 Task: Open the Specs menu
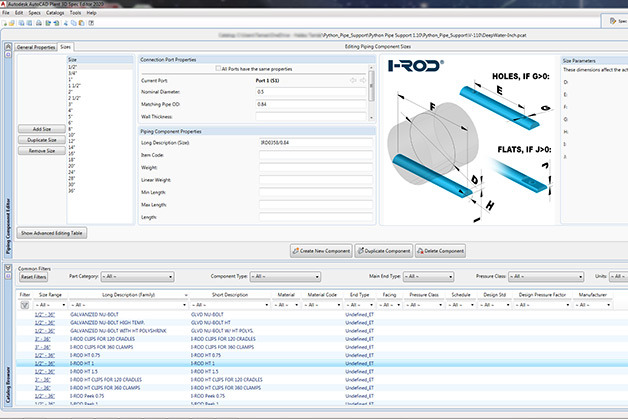pos(36,12)
